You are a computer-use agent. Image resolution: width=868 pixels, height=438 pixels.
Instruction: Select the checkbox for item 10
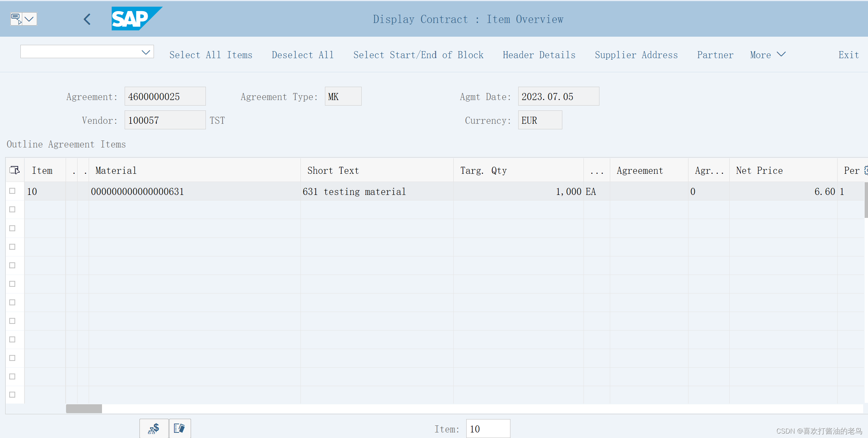click(x=12, y=191)
